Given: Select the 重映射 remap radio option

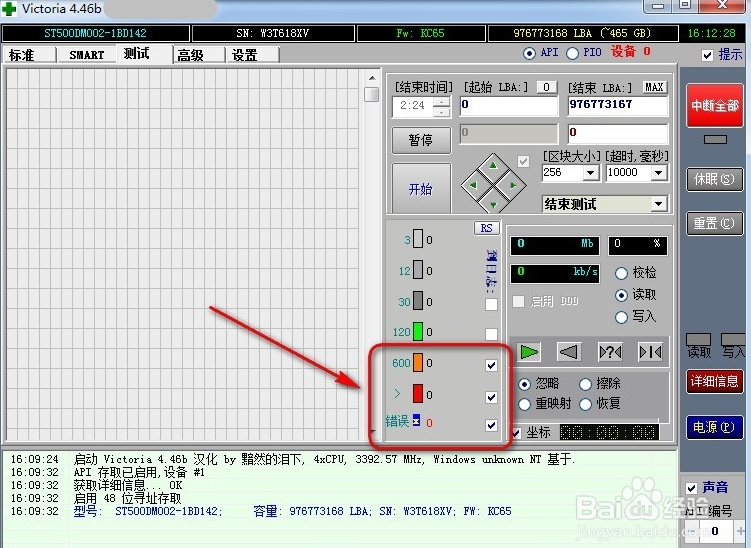Looking at the screenshot, I should pyautogui.click(x=524, y=404).
